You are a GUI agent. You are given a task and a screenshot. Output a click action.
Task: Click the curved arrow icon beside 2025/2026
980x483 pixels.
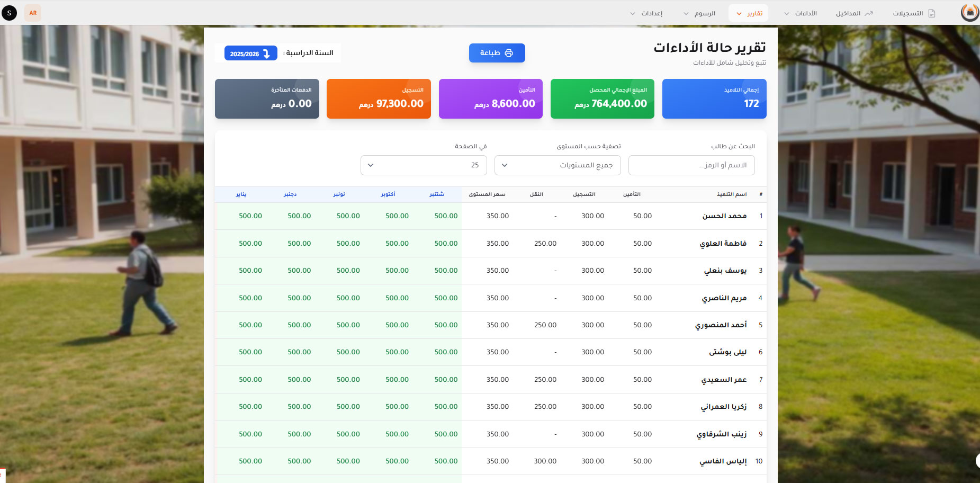(x=267, y=53)
